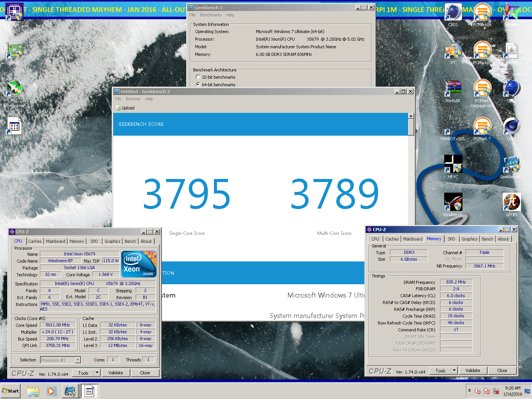This screenshot has height=399, width=532.
Task: Click the multi-core score 3789
Action: tap(335, 194)
